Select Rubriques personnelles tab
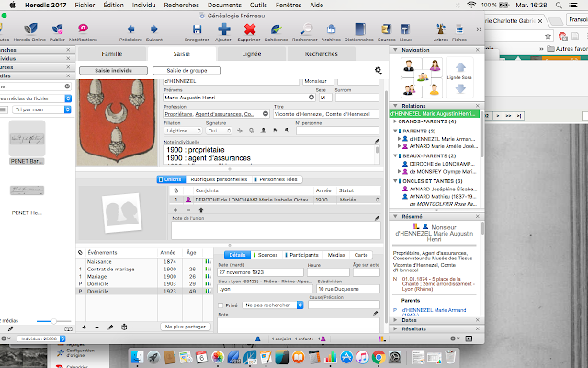Image resolution: width=588 pixels, height=368 pixels. (219, 179)
